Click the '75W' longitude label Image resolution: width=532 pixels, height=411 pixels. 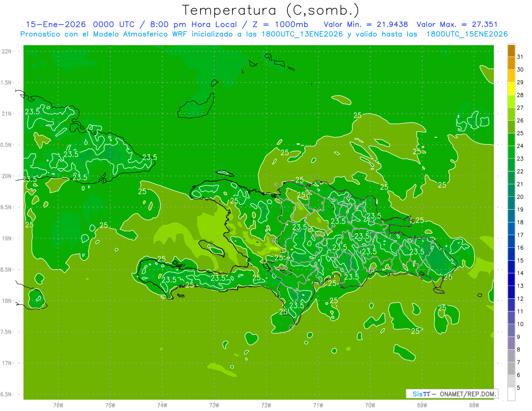110,405
